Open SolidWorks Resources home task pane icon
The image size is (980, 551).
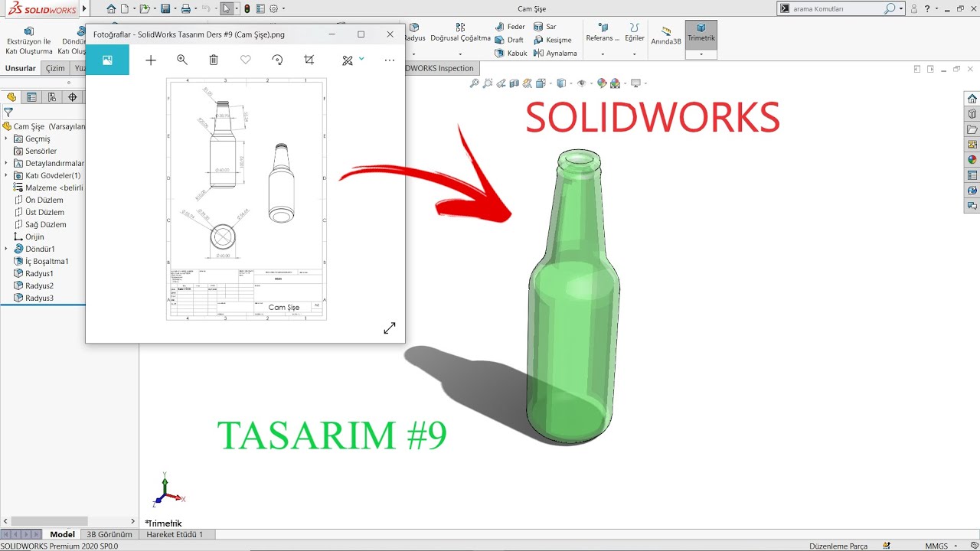coord(972,99)
